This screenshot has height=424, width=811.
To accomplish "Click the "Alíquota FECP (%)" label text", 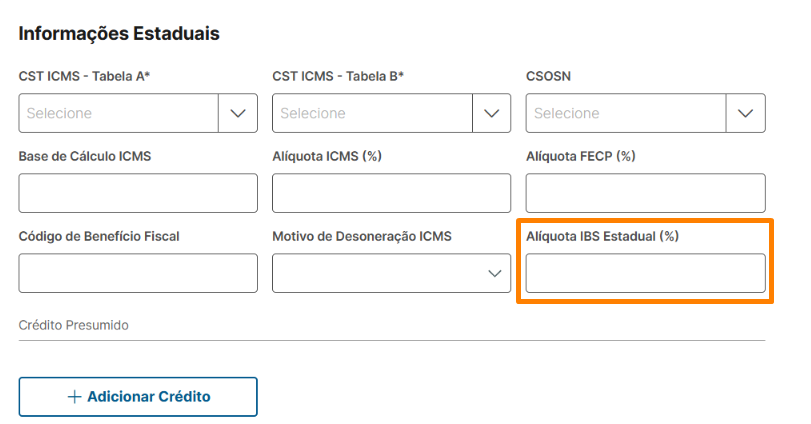I will [x=581, y=156].
